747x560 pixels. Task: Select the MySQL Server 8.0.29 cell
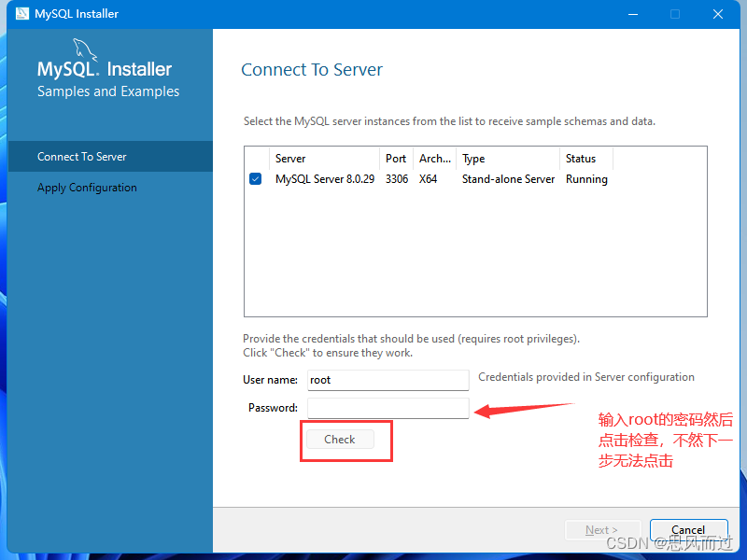(325, 179)
